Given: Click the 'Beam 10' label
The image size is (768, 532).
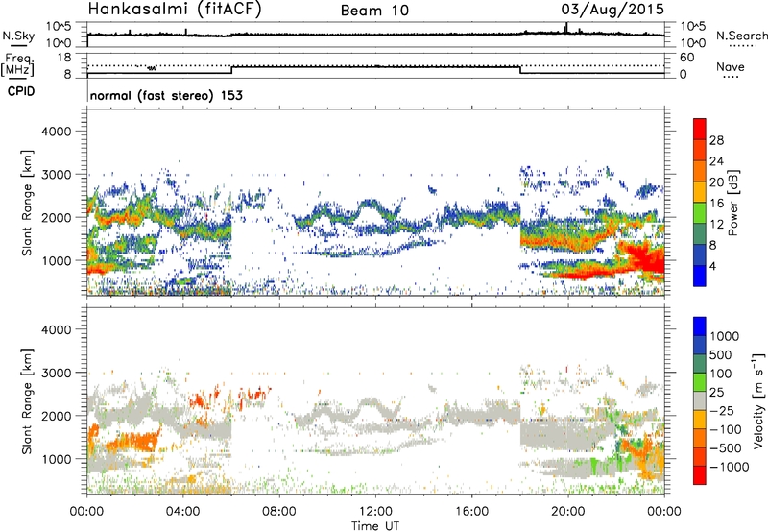Looking at the screenshot, I should pos(374,11).
